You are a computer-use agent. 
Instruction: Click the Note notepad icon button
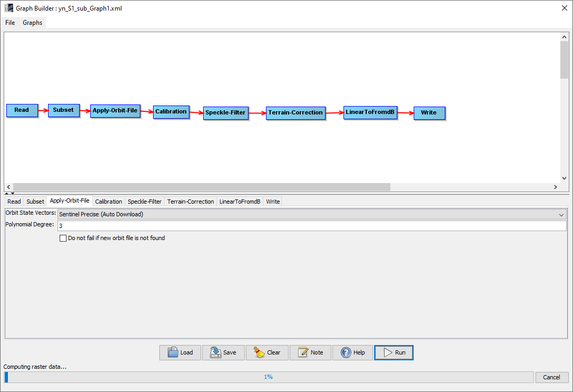click(x=310, y=352)
